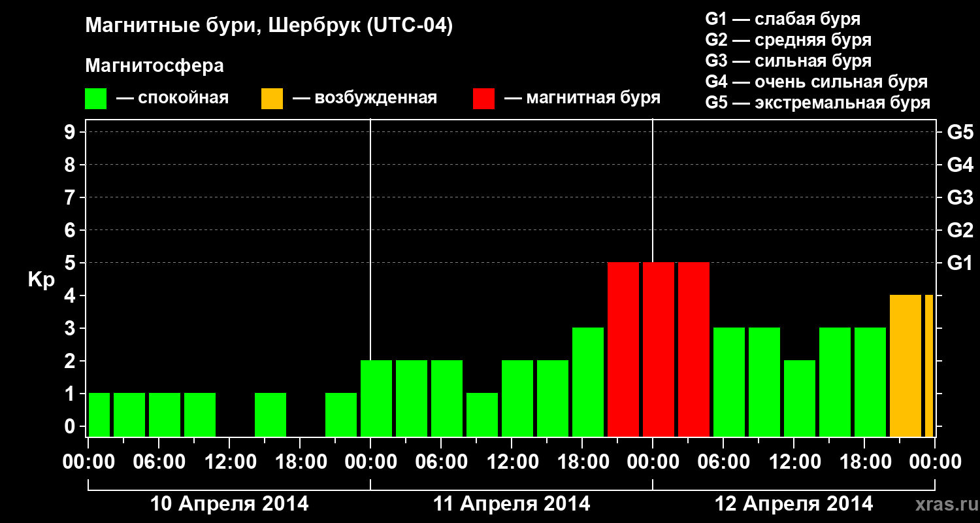Click the '12 Апреля 2014' date label
This screenshot has height=523, width=980.
coord(794,504)
